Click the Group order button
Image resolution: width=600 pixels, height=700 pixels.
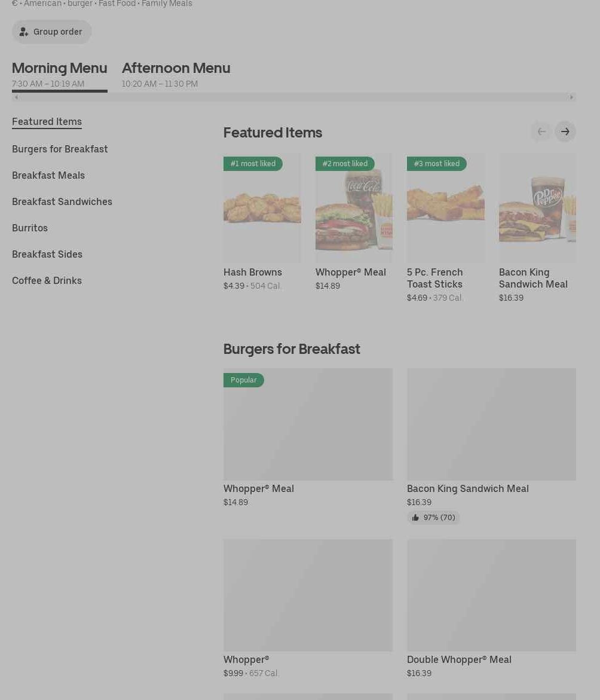[51, 32]
